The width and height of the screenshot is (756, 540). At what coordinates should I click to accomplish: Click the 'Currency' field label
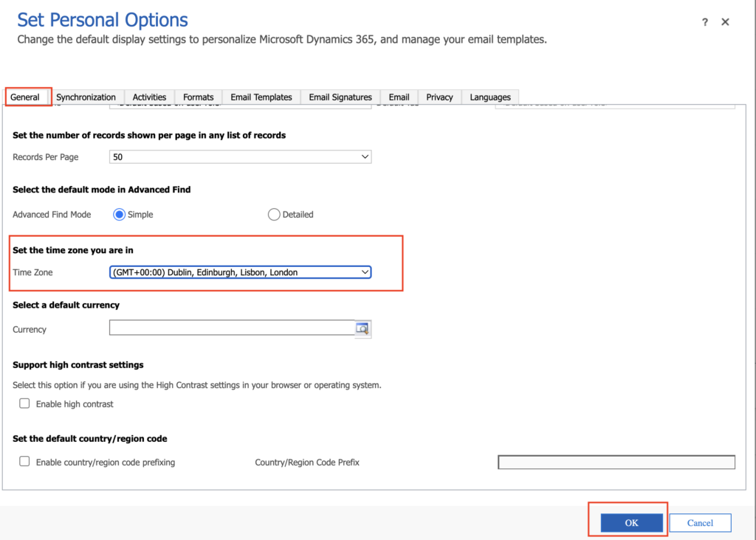point(30,330)
